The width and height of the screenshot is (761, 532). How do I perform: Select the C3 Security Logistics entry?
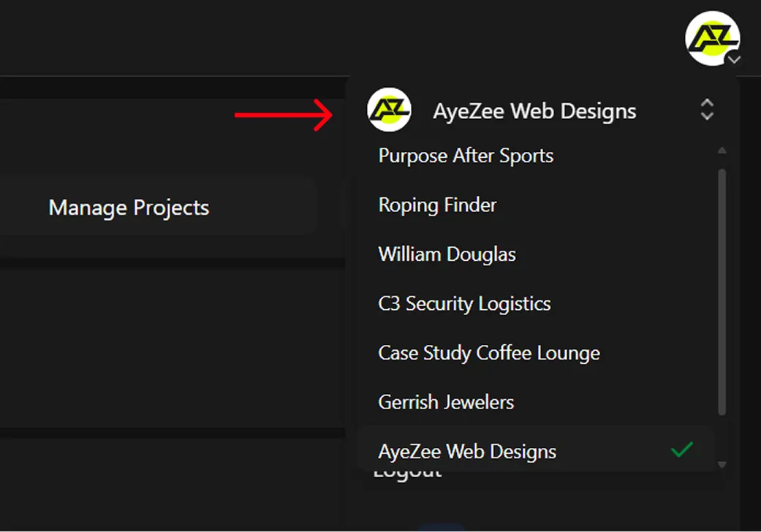464,304
